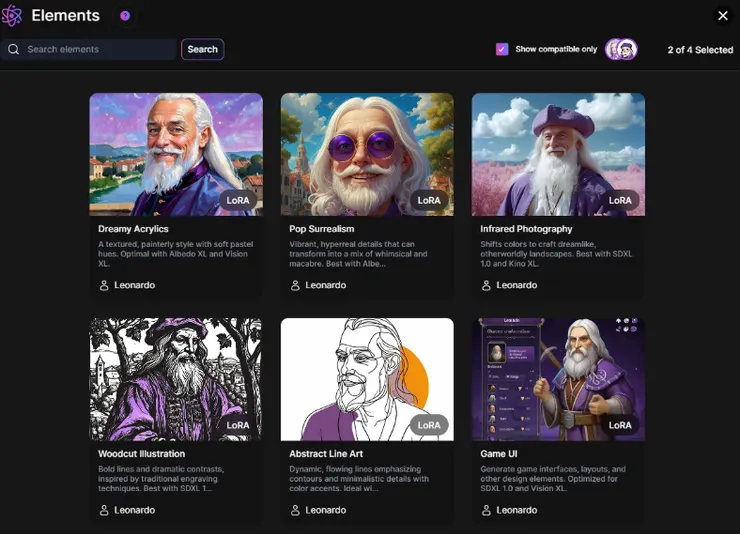Click the user icon under Infrared Photography
The image size is (740, 534).
tap(487, 285)
